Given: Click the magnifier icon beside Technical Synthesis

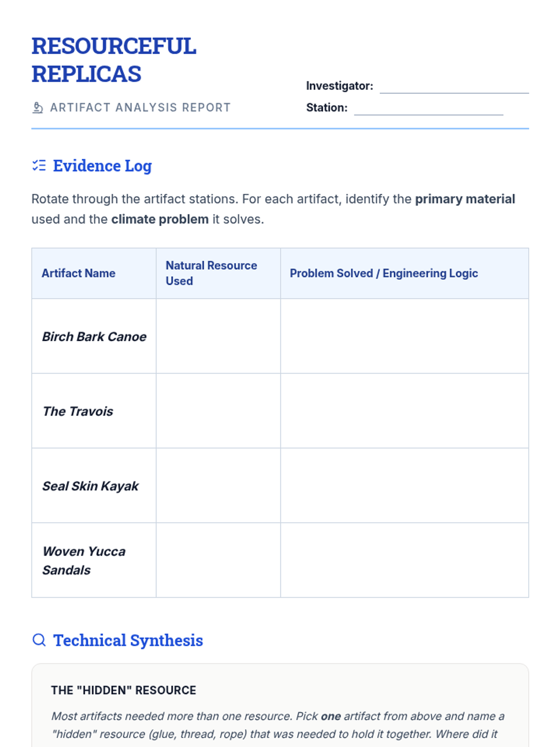Looking at the screenshot, I should 39,640.
